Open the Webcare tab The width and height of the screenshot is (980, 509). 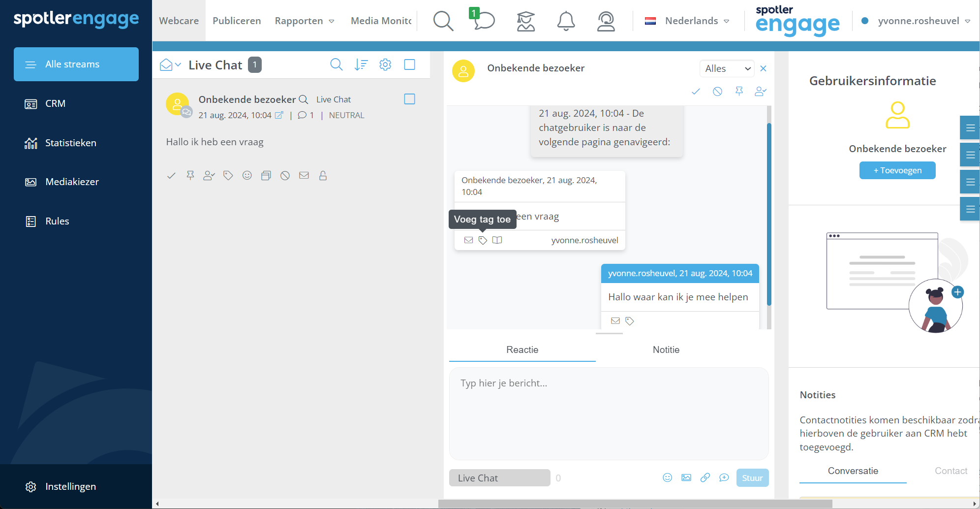(x=179, y=21)
